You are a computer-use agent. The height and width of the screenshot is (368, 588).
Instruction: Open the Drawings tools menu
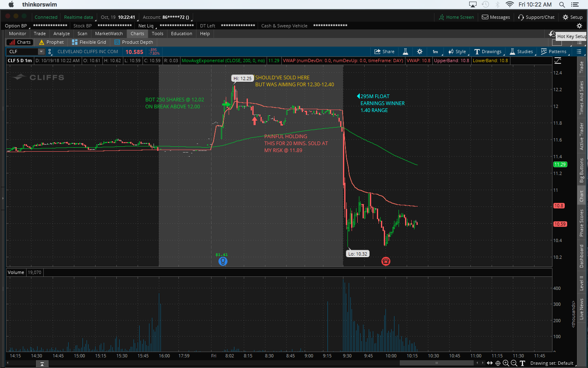point(488,52)
